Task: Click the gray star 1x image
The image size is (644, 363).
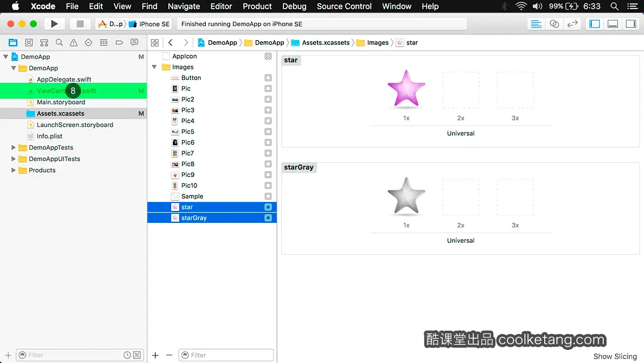Action: (x=406, y=196)
